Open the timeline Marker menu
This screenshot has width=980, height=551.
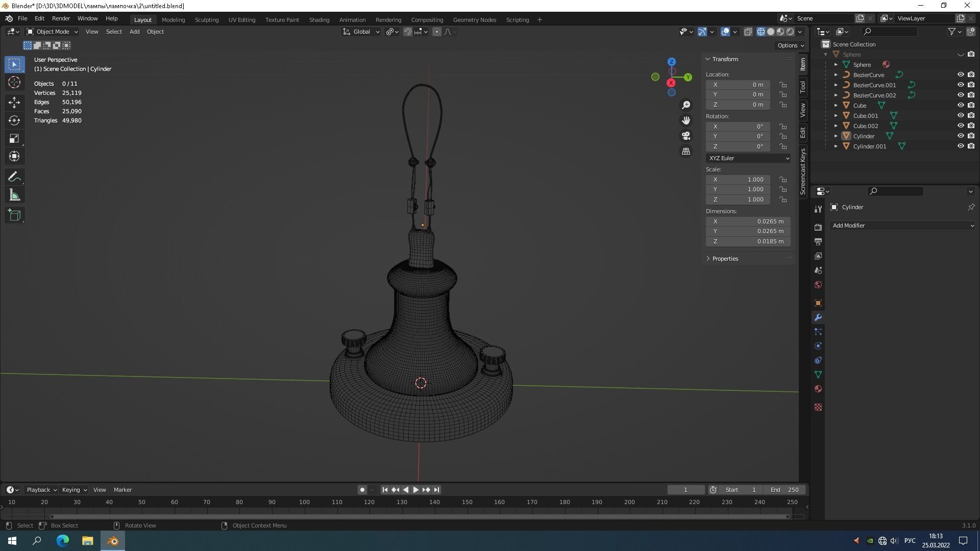[x=122, y=490]
